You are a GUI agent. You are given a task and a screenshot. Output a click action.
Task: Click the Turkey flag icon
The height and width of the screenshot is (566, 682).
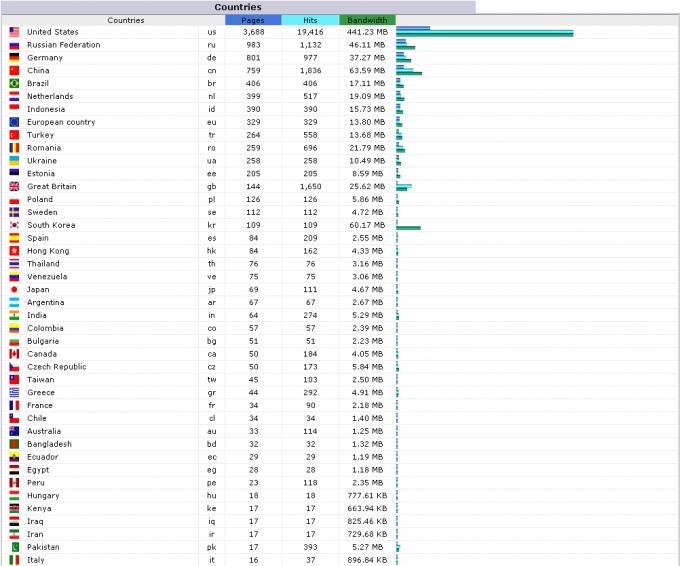[x=14, y=135]
